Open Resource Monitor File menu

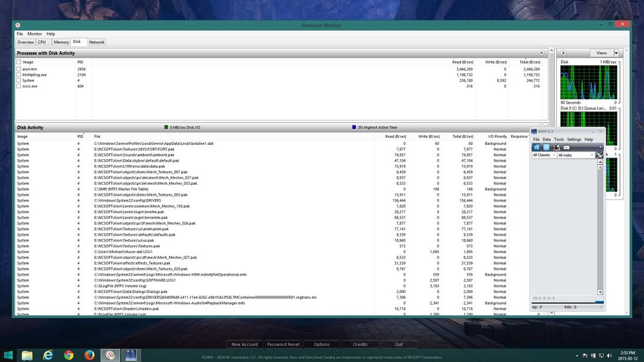tap(20, 33)
